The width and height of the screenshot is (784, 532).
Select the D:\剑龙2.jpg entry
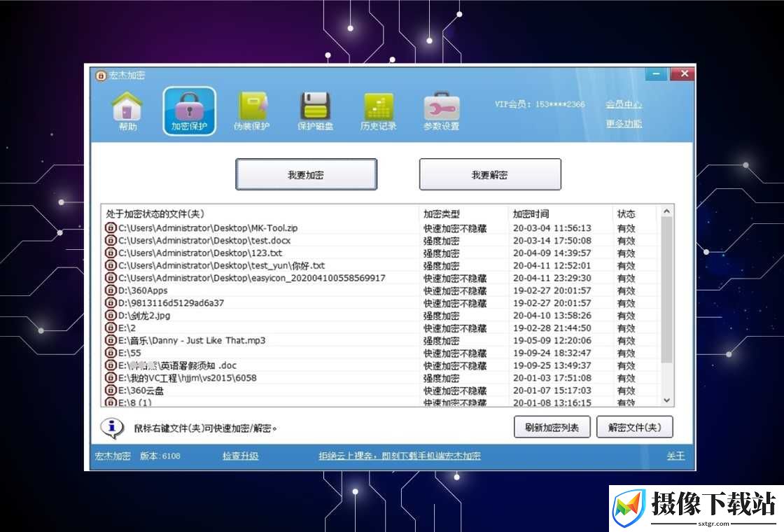point(380,316)
